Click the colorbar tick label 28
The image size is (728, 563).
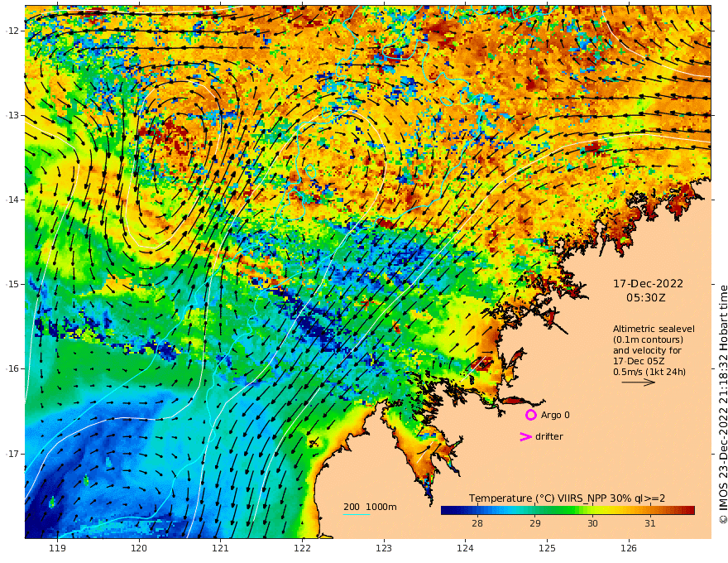click(x=477, y=523)
